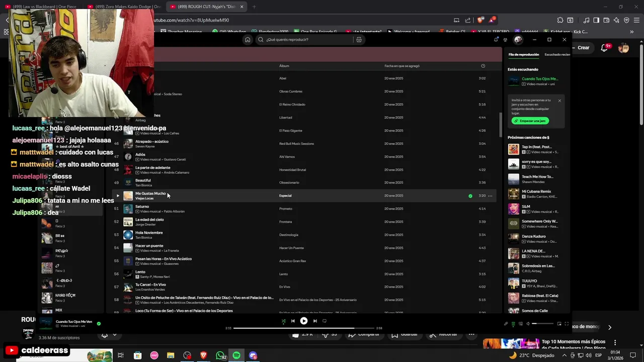
Task: Open Spotify notifications bell
Action: pos(496,40)
